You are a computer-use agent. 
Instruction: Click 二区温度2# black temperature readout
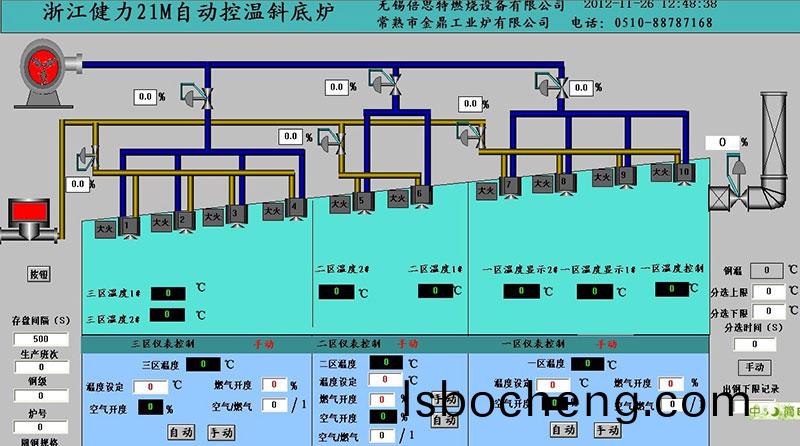pyautogui.click(x=336, y=291)
